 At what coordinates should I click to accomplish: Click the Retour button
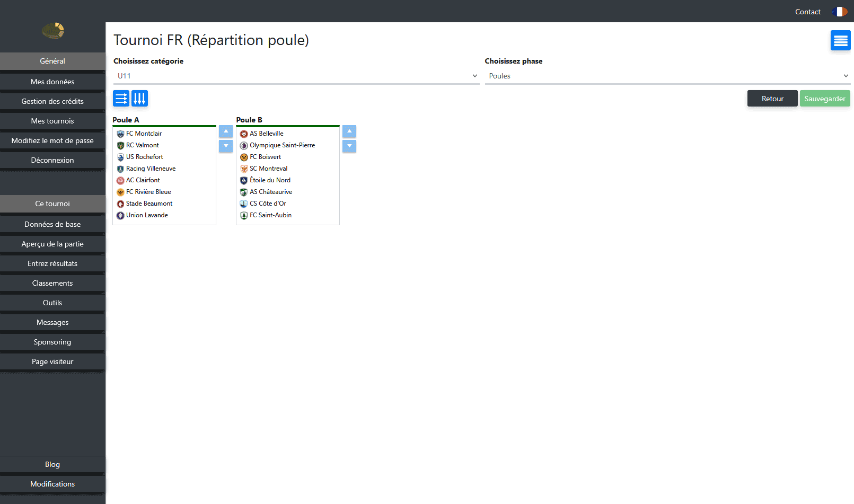tap(772, 99)
